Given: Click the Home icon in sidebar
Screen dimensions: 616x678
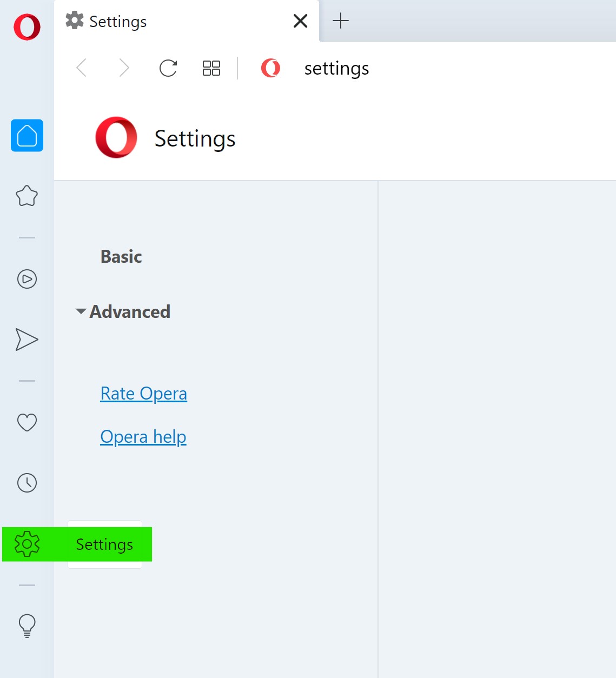Looking at the screenshot, I should click(27, 135).
